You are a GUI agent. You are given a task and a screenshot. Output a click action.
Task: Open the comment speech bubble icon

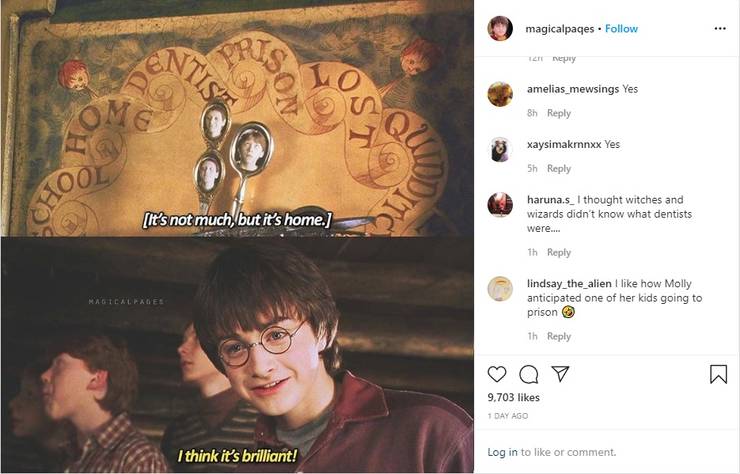529,374
